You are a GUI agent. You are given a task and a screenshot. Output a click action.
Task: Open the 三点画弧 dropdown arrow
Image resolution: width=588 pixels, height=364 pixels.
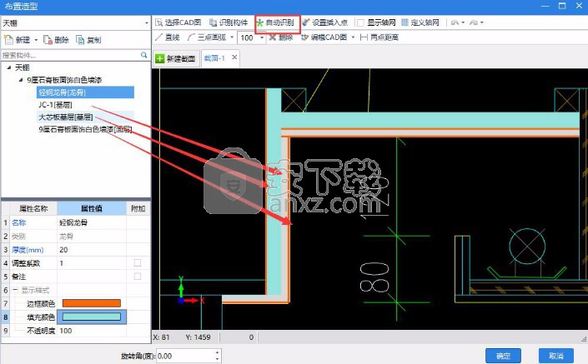232,37
